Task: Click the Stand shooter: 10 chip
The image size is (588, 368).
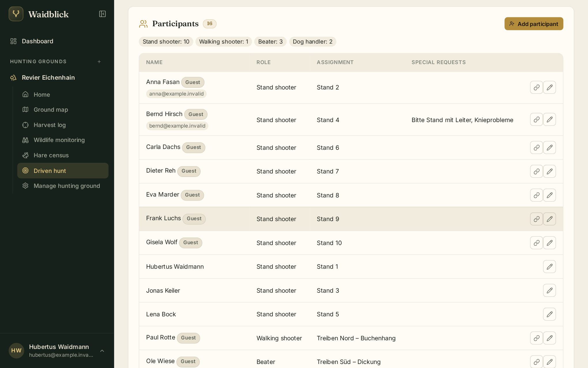Action: (x=166, y=42)
